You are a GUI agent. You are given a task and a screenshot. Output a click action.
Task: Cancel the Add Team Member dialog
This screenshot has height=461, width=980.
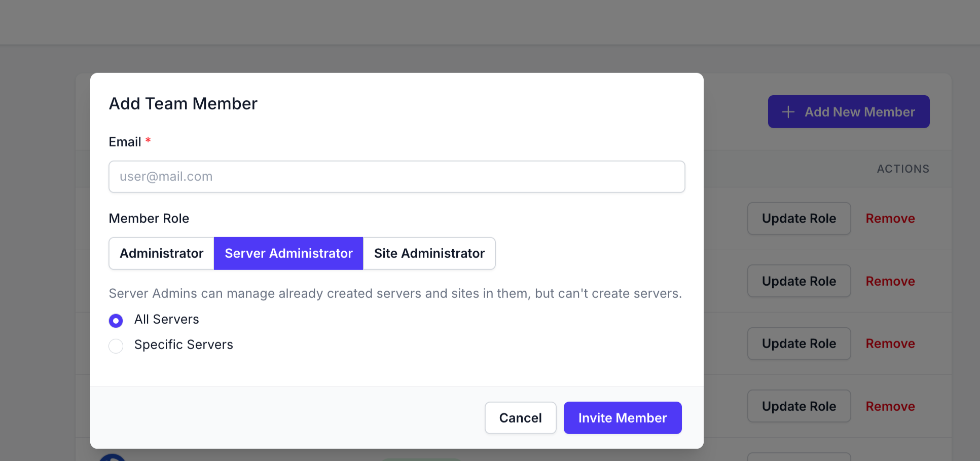tap(520, 418)
